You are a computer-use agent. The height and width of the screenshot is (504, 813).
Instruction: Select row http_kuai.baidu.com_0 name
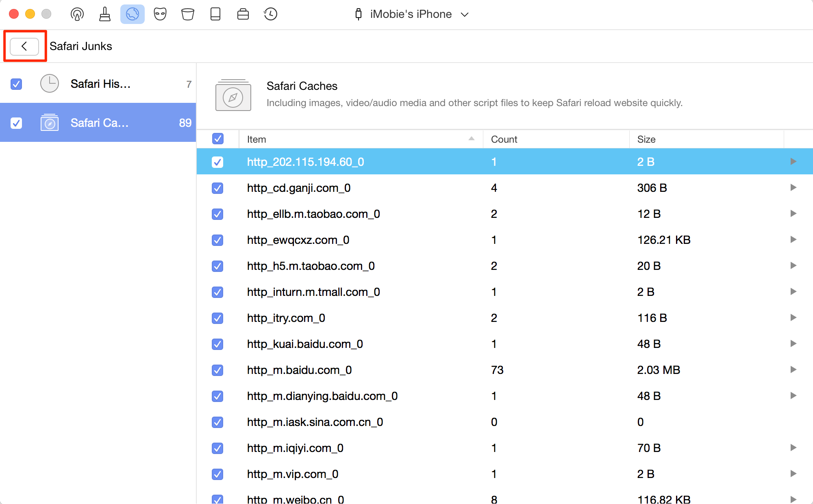pos(305,344)
